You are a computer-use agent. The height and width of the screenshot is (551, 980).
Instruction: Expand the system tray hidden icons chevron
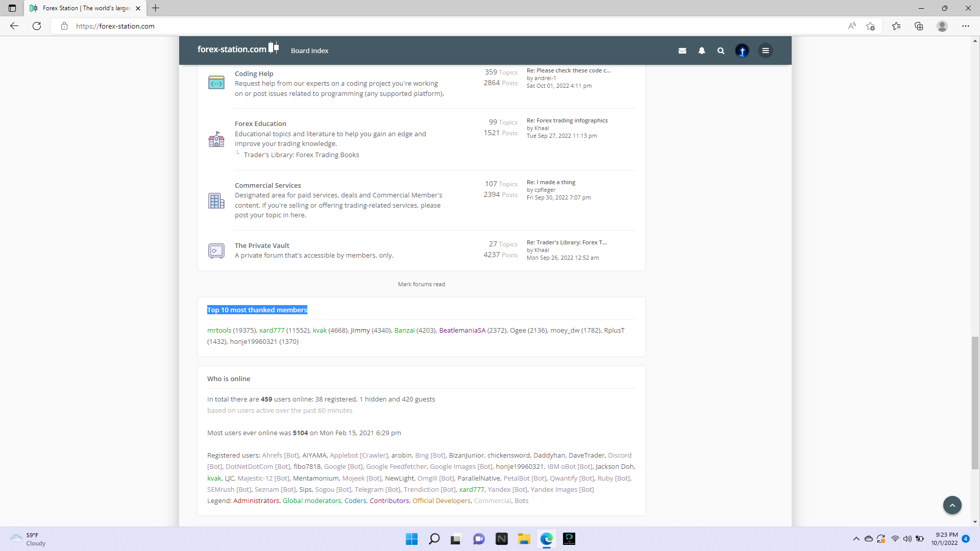tap(856, 539)
